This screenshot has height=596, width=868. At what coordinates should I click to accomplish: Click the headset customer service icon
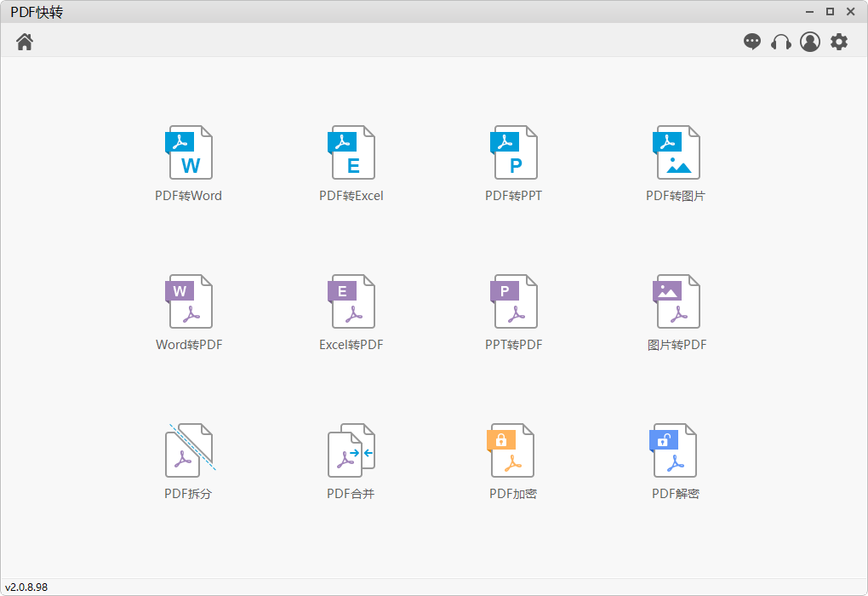[x=781, y=42]
